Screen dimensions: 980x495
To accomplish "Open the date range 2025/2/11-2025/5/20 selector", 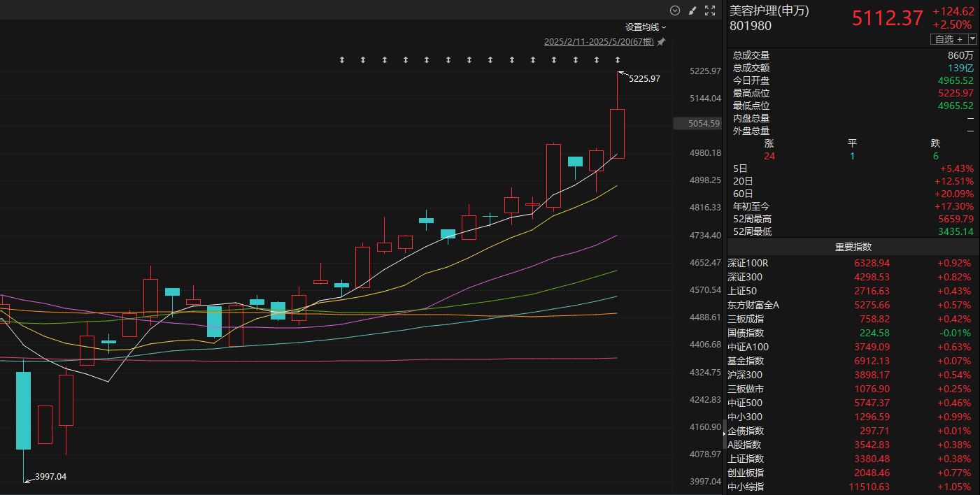I will click(x=599, y=42).
